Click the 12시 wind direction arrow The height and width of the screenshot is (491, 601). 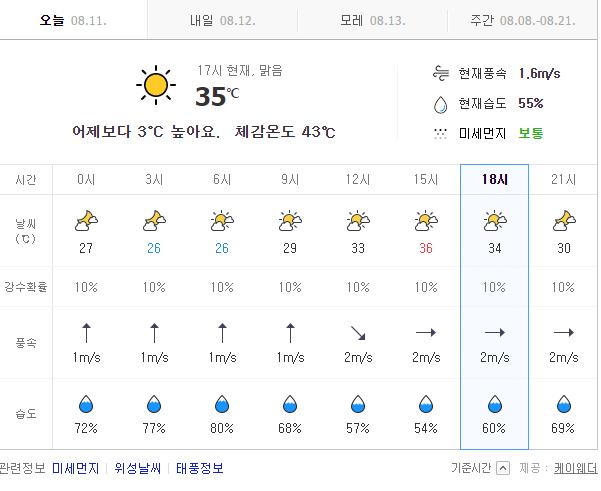click(x=358, y=333)
